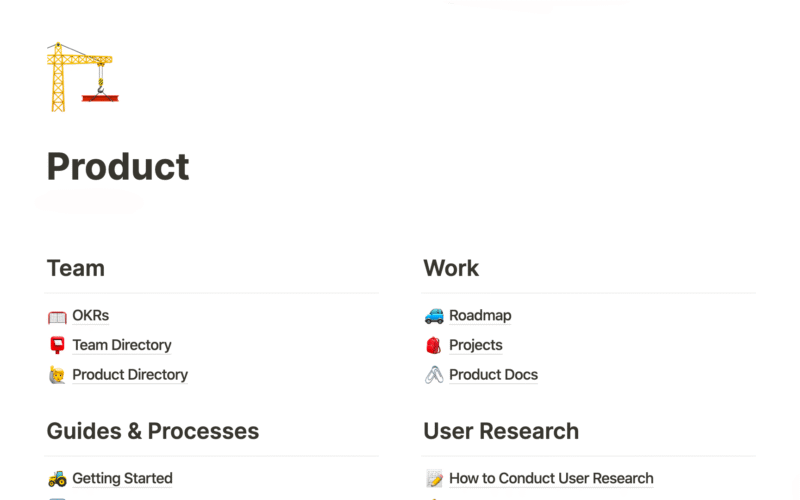Open the Roadmap page
Viewport: 800px width, 500px height.
point(480,316)
